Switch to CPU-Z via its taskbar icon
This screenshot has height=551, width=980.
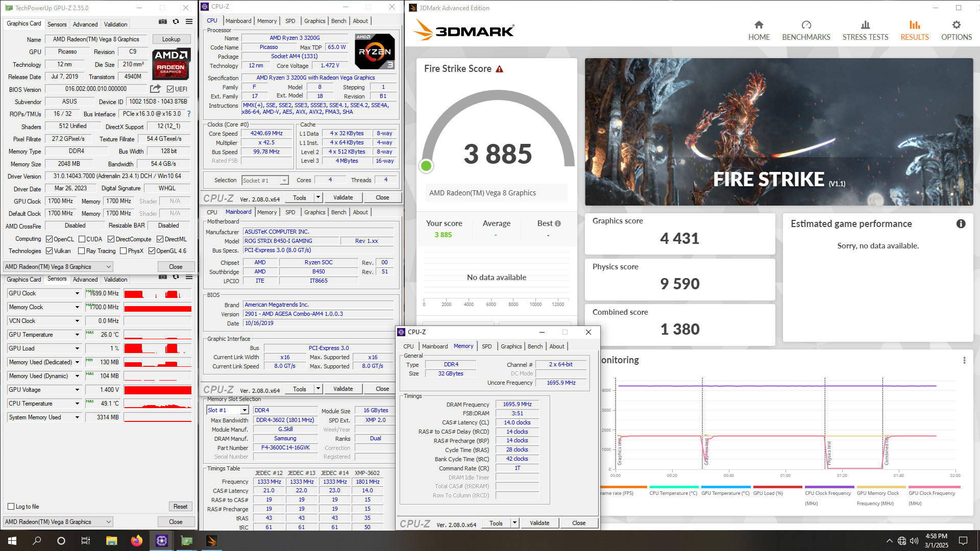click(x=161, y=541)
